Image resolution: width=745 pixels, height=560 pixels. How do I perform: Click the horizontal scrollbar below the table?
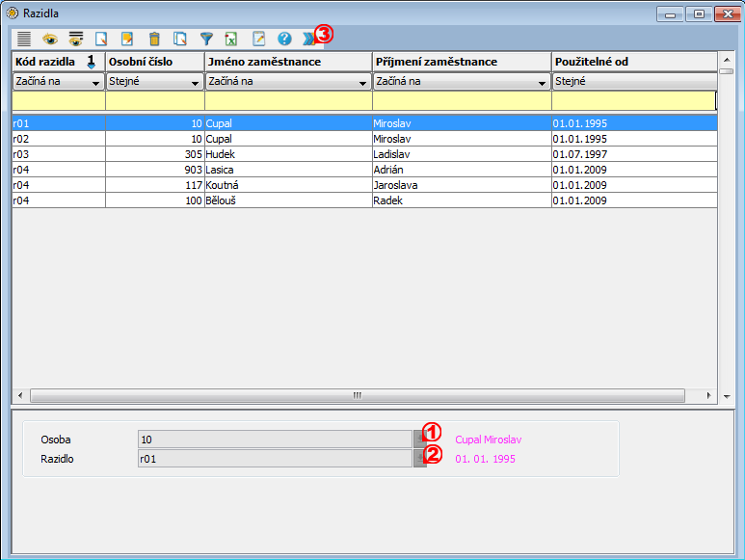pos(357,395)
